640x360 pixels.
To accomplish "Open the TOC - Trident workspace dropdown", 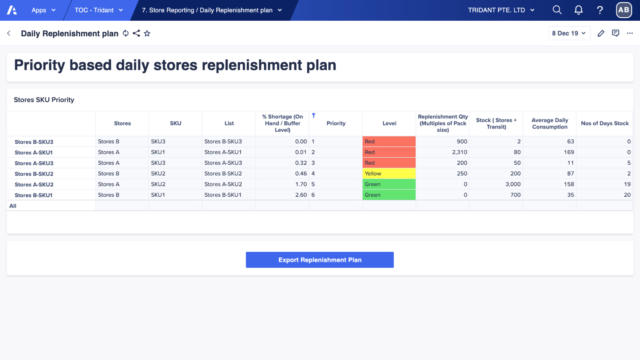I will [x=98, y=10].
